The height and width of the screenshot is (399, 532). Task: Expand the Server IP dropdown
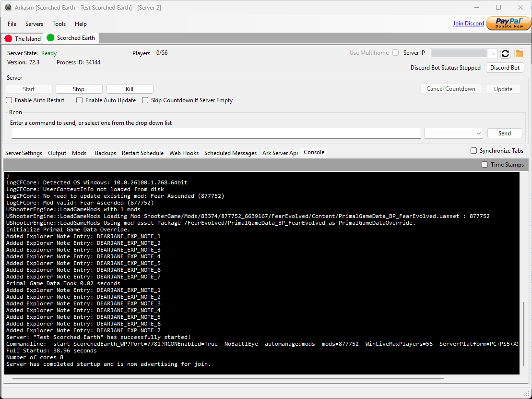click(x=493, y=54)
